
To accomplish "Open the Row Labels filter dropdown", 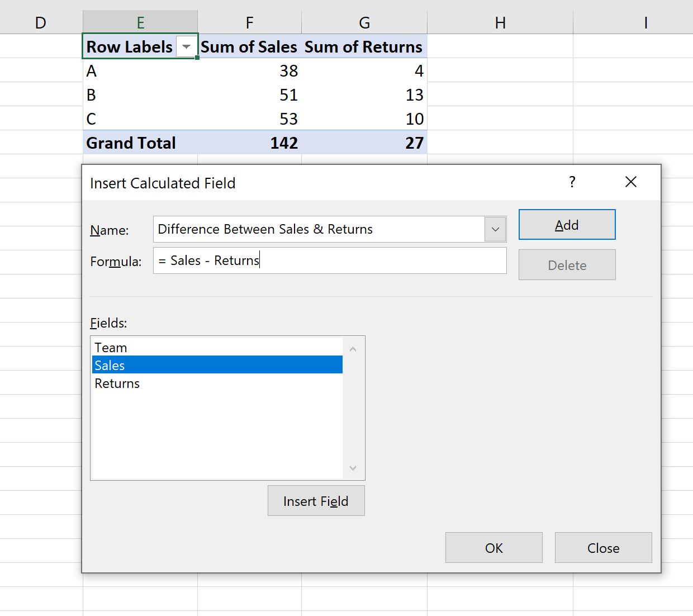I will pyautogui.click(x=187, y=46).
